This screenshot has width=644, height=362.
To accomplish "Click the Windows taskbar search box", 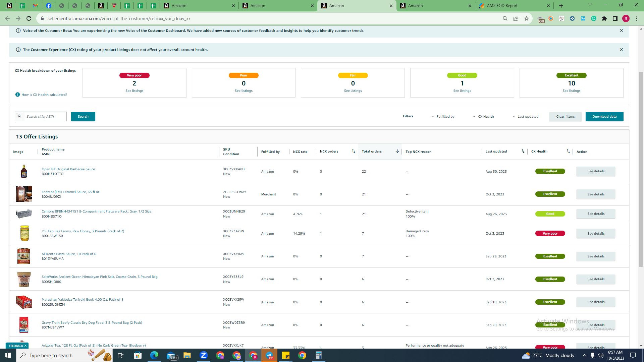I will point(64,355).
